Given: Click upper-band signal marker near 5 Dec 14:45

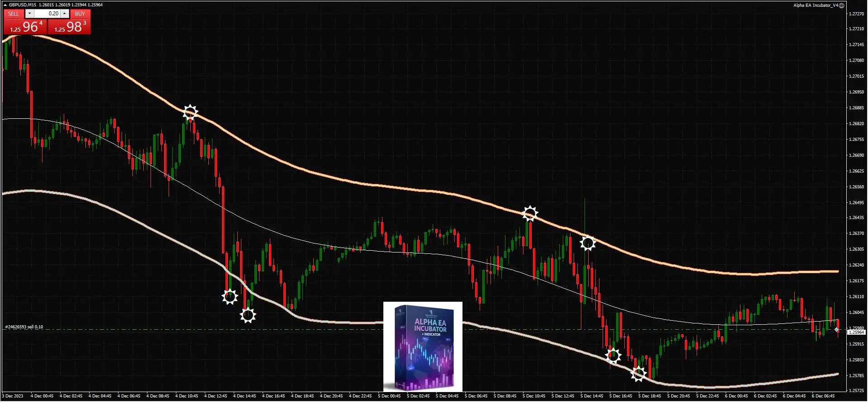Looking at the screenshot, I should 588,244.
